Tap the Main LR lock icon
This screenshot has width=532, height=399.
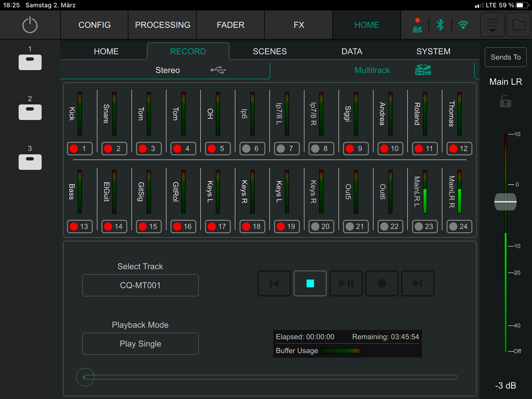[x=505, y=101]
